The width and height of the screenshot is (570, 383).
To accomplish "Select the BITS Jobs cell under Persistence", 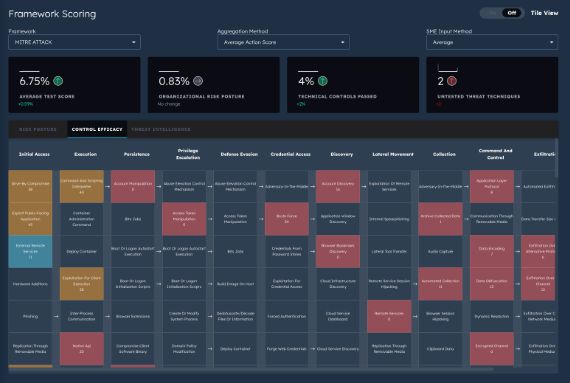I will tap(133, 219).
